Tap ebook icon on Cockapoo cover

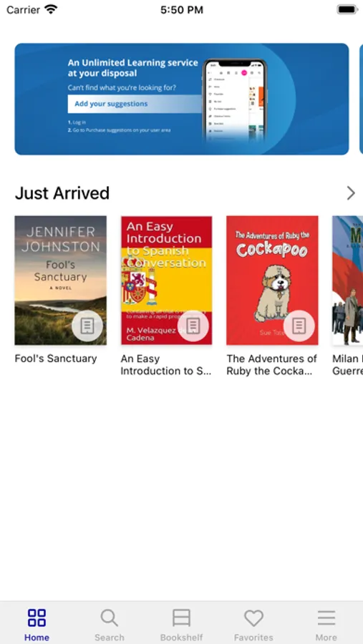point(299,326)
